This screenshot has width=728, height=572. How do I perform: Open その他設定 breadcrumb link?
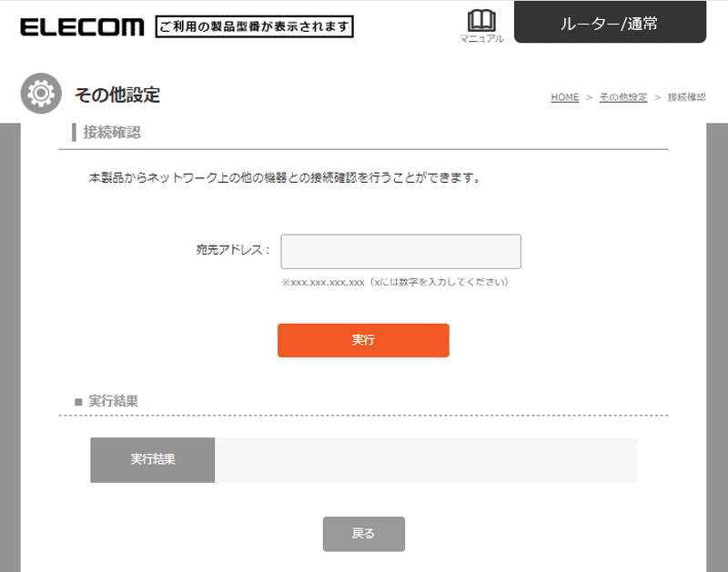click(623, 97)
